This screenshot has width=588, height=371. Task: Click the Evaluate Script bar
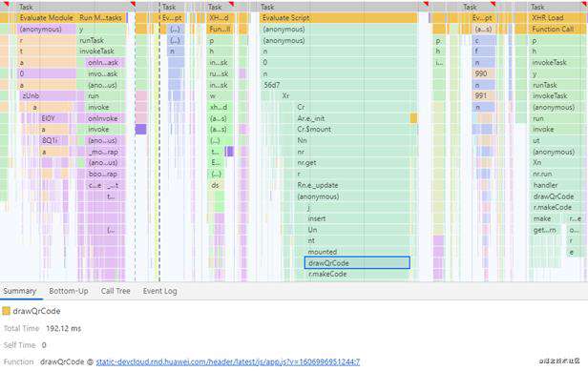click(339, 17)
